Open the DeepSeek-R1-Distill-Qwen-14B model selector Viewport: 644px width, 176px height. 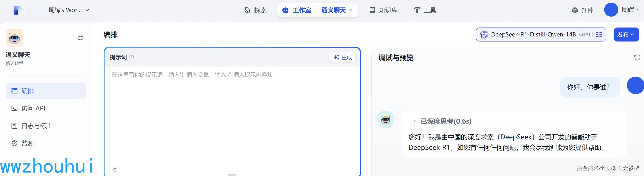pyautogui.click(x=541, y=35)
